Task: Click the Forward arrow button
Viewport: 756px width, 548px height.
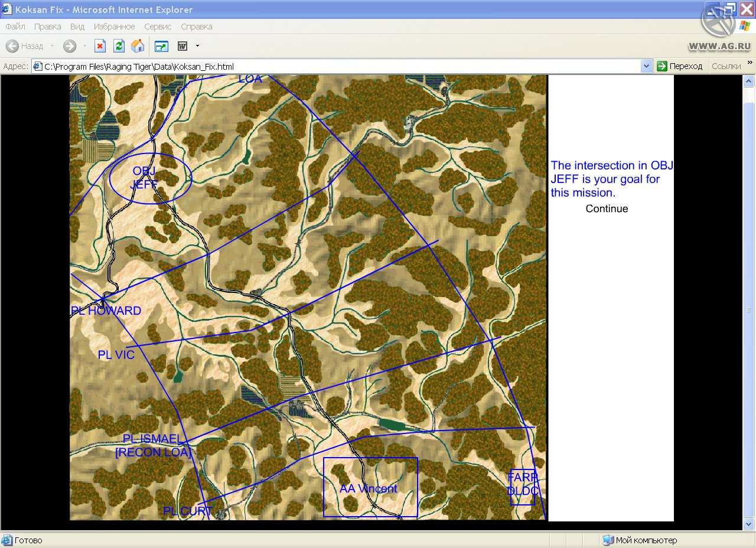Action: tap(70, 46)
